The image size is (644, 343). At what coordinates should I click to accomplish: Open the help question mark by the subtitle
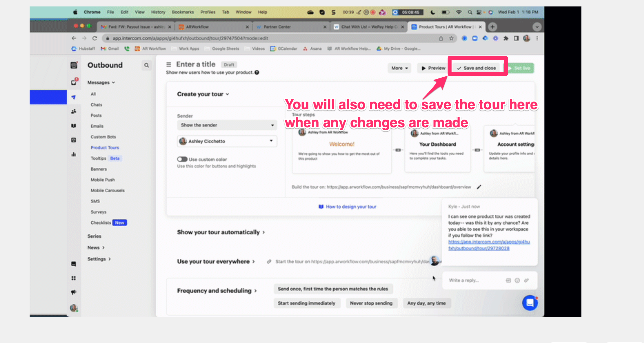257,72
